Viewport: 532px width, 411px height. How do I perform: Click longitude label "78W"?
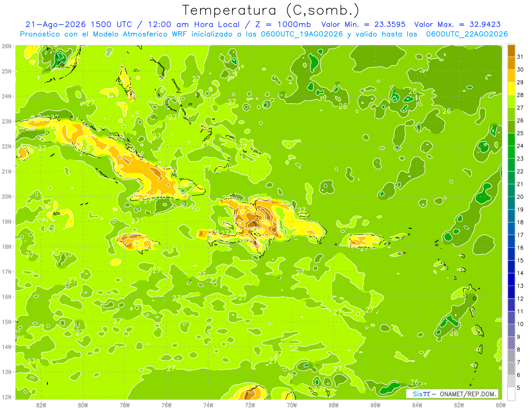[125, 405]
